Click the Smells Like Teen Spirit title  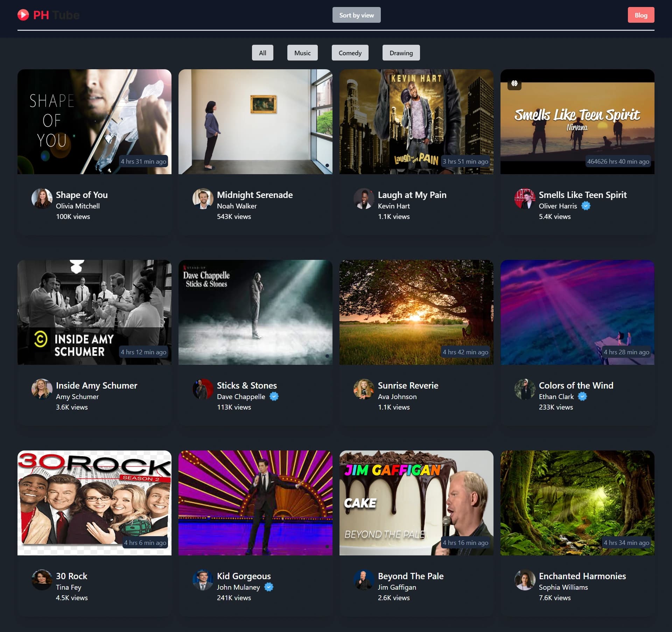pos(583,195)
